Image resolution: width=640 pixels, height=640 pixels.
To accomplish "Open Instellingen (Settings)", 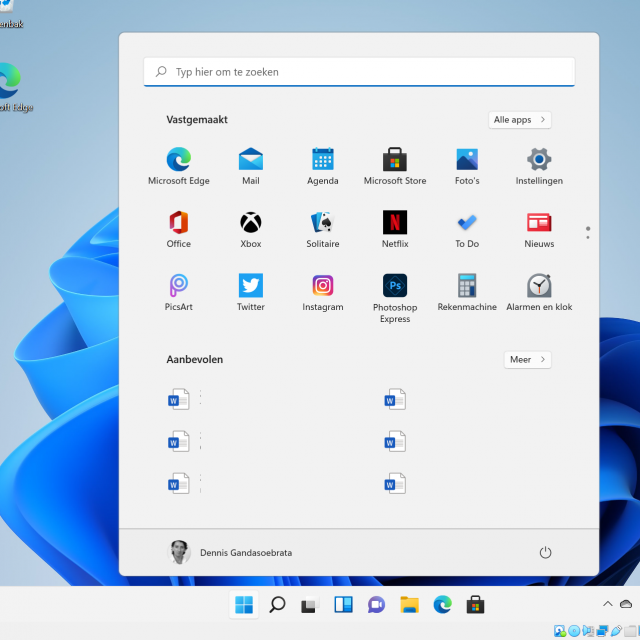I will [x=539, y=166].
